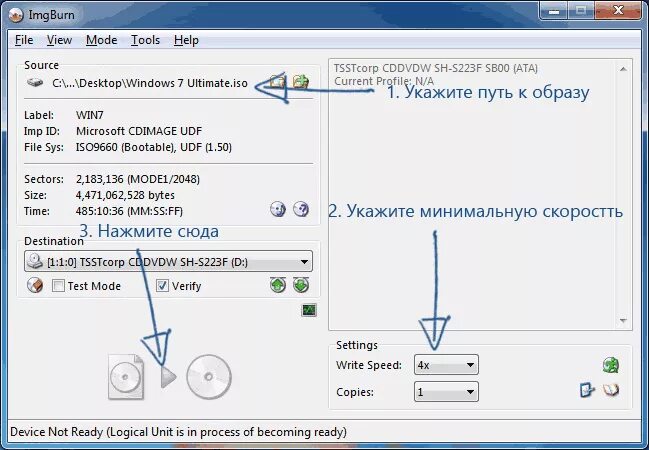Image resolution: width=649 pixels, height=450 pixels.
Task: Click the source path Windows 7 Ultimate.iso
Action: [x=150, y=83]
